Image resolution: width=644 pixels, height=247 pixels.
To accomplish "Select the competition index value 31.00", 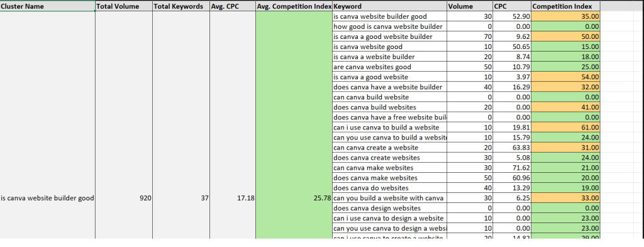I will pyautogui.click(x=565, y=147).
